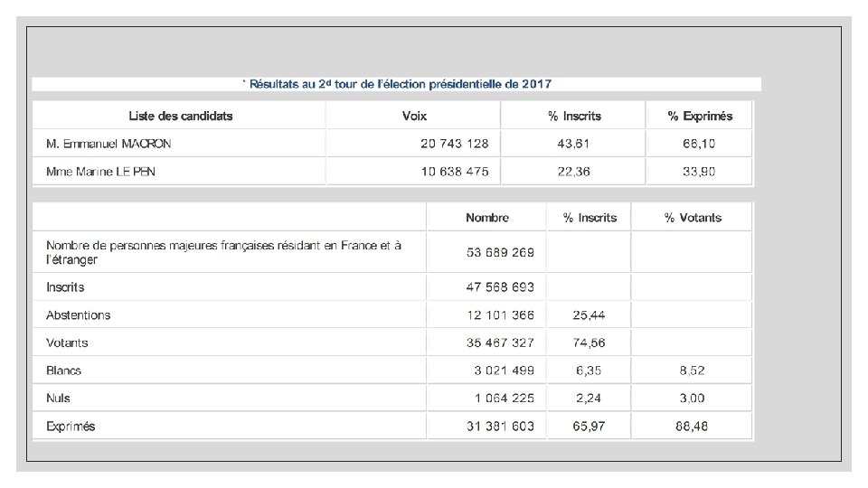Select the 'Mme Marine LE PEN' cell
This screenshot has width=868, height=488.
coord(100,172)
